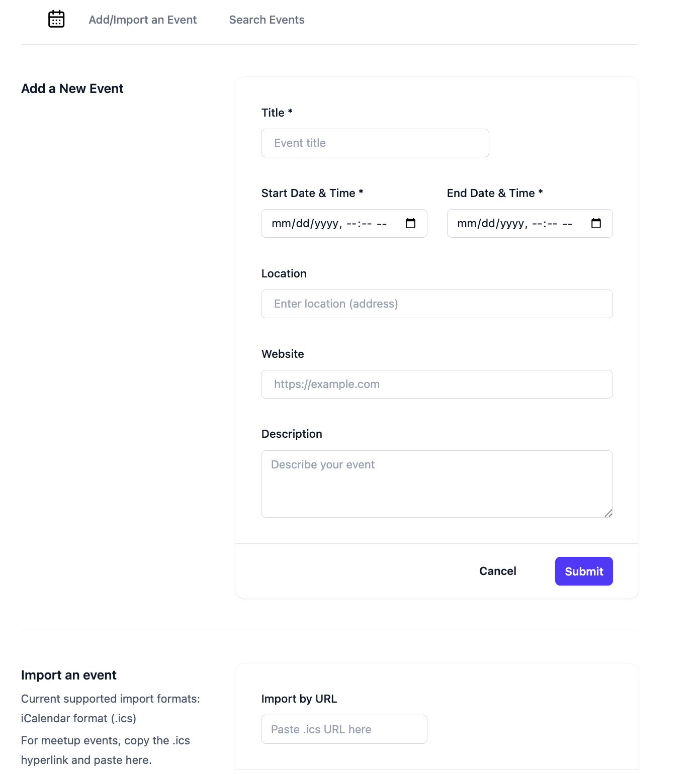Image resolution: width=700 pixels, height=774 pixels.
Task: Click inside the Describe your event textarea
Action: point(436,484)
